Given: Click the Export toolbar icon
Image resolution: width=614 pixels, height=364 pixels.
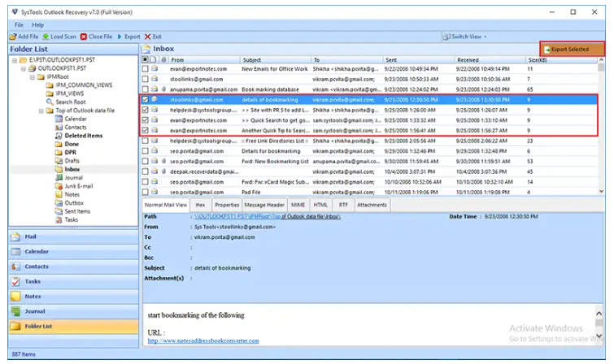Looking at the screenshot, I should tap(120, 37).
